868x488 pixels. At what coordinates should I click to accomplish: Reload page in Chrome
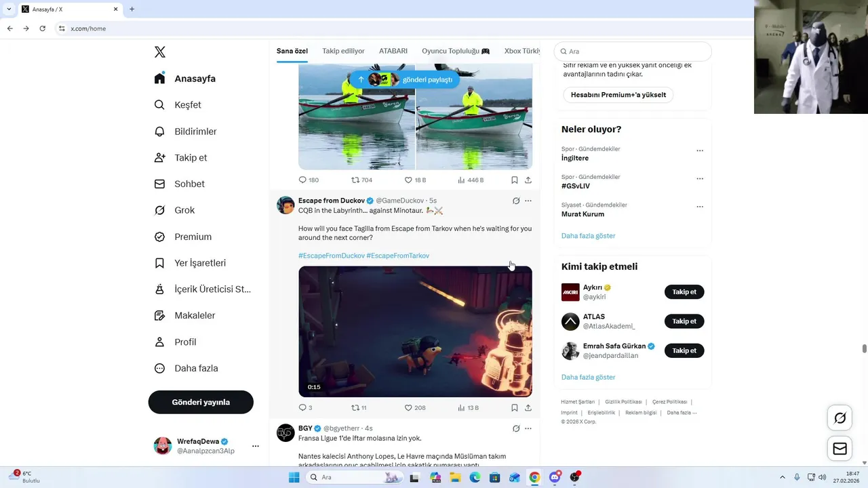pos(42,28)
